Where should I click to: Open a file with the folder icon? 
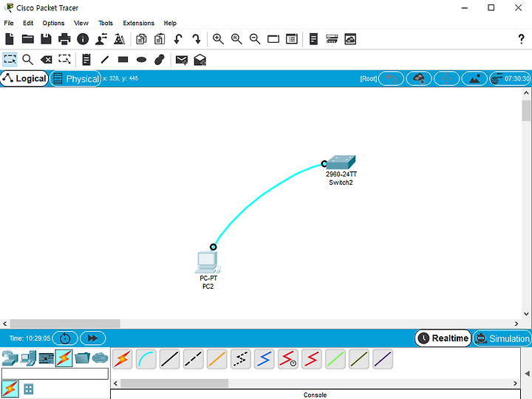(x=28, y=39)
